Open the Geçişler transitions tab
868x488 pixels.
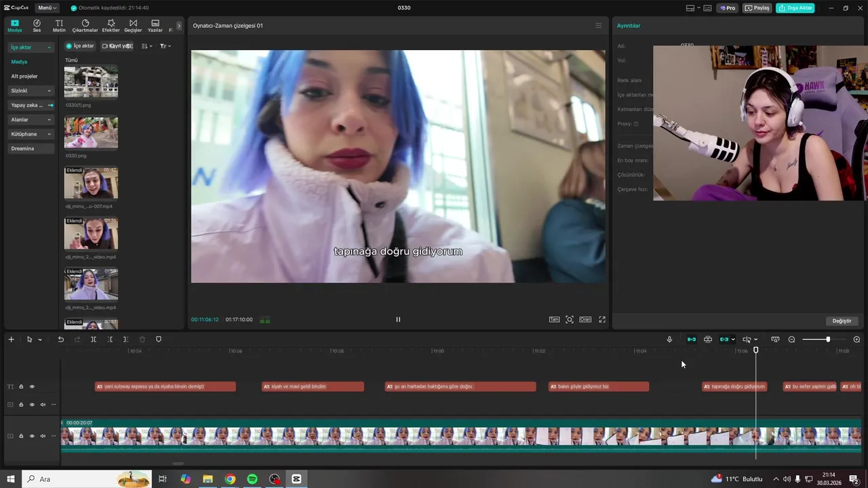click(133, 26)
